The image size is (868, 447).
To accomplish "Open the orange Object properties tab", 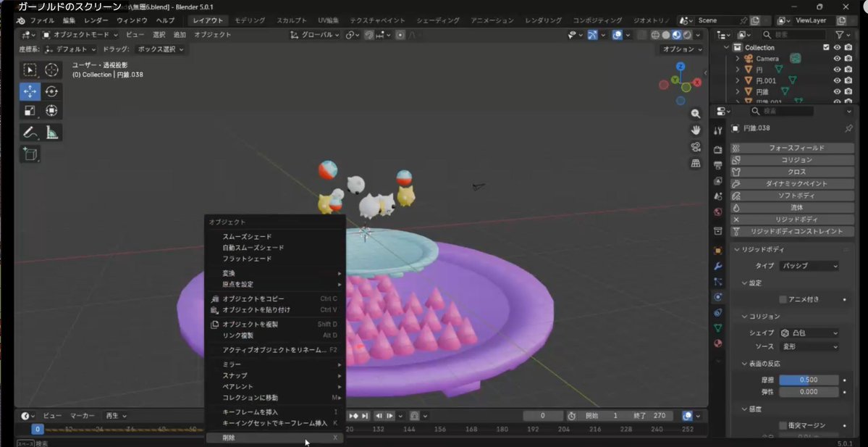I will tap(718, 251).
